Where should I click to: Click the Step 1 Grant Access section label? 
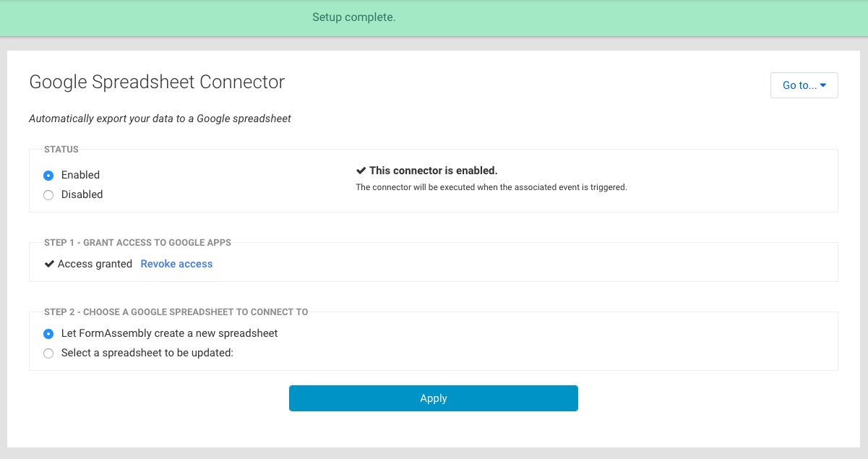coord(138,243)
